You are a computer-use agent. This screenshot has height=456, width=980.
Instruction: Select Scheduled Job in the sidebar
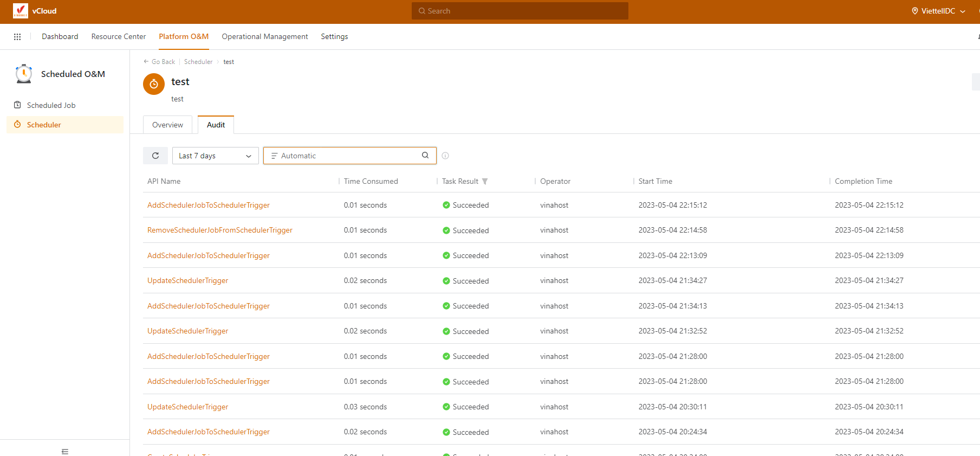click(x=51, y=105)
